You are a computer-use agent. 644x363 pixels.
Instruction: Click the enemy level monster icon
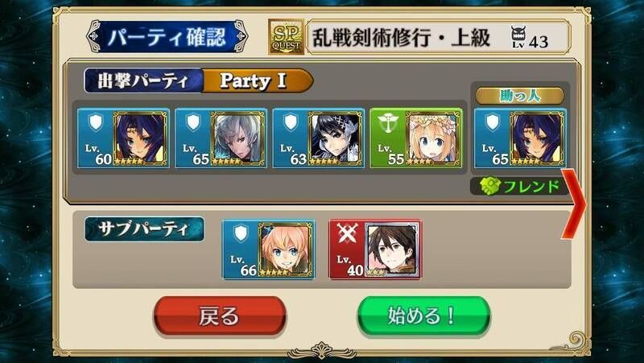[x=518, y=37]
